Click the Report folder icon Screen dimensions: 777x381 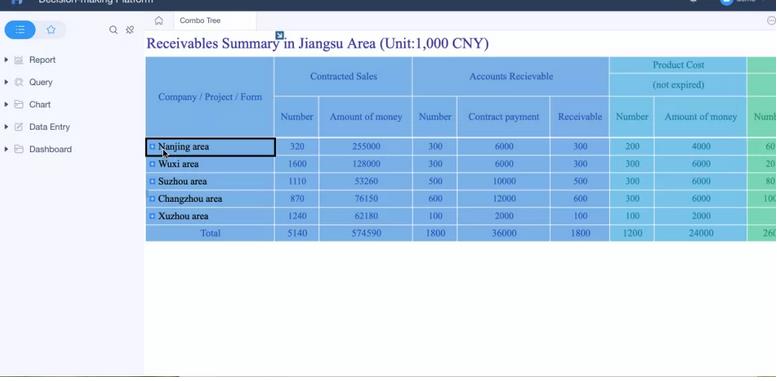19,60
